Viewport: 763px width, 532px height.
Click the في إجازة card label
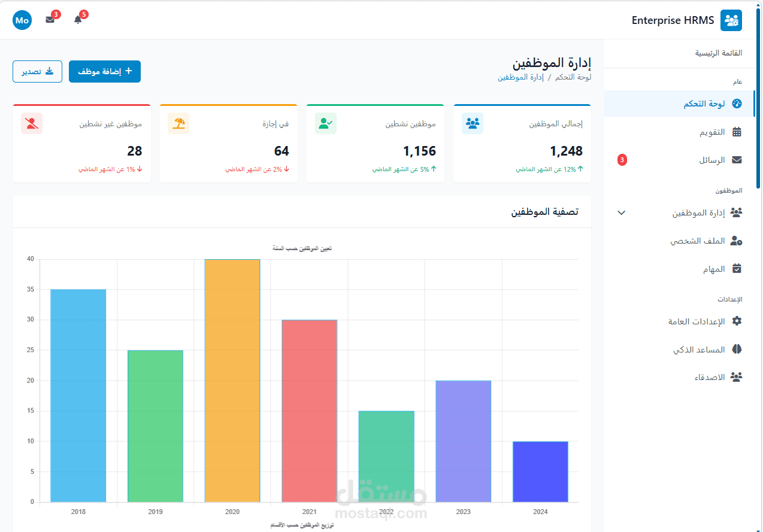[275, 124]
